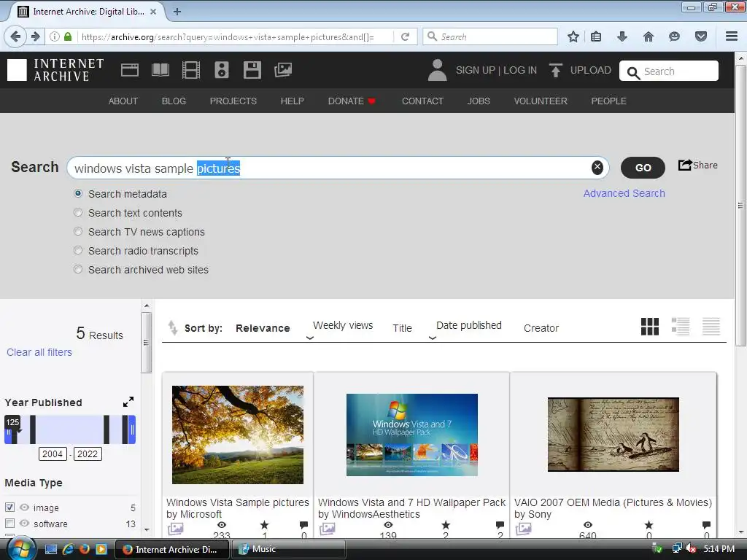Open Windows Vista and 7 HD Wallpaper thumbnail
Screen dimensions: 747x560
tap(412, 435)
